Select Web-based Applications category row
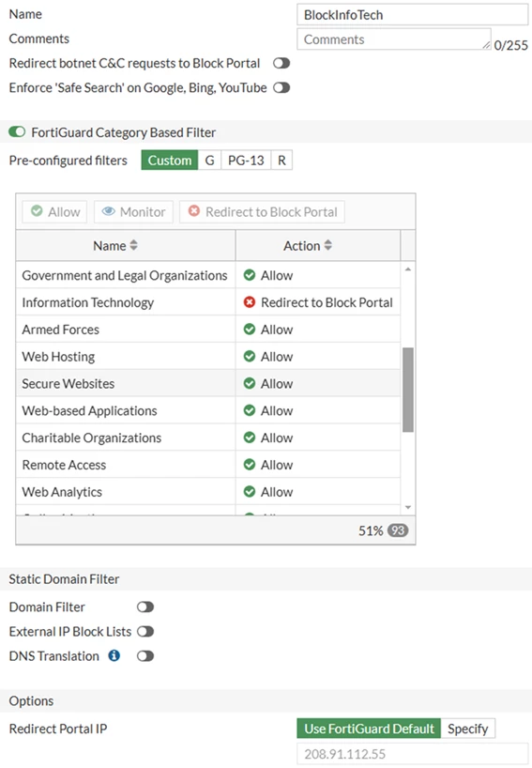 point(208,410)
